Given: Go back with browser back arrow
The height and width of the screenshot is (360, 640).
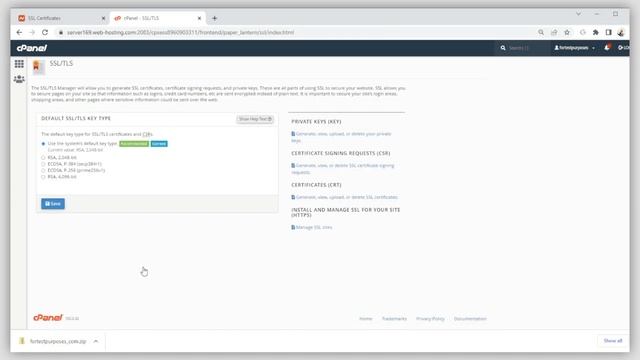Looking at the screenshot, I should click(x=19, y=32).
